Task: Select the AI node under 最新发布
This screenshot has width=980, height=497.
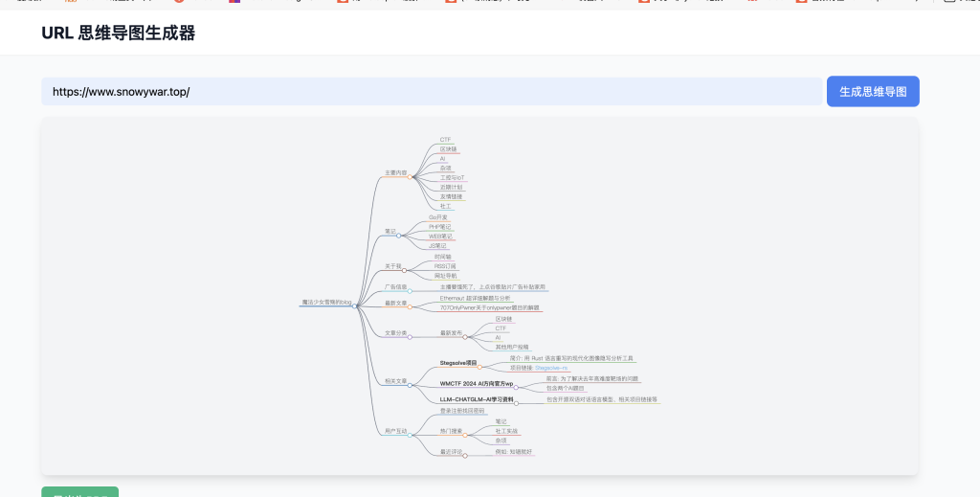Action: point(498,338)
